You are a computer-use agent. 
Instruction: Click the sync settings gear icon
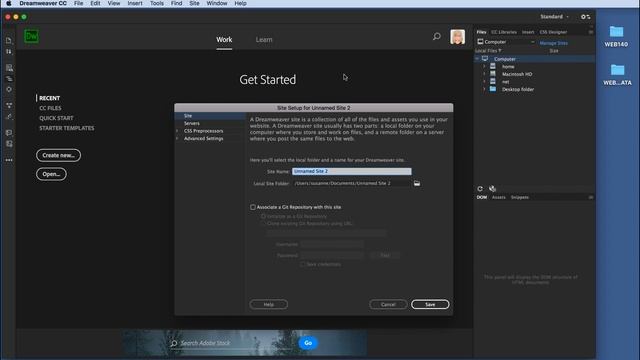coord(585,17)
